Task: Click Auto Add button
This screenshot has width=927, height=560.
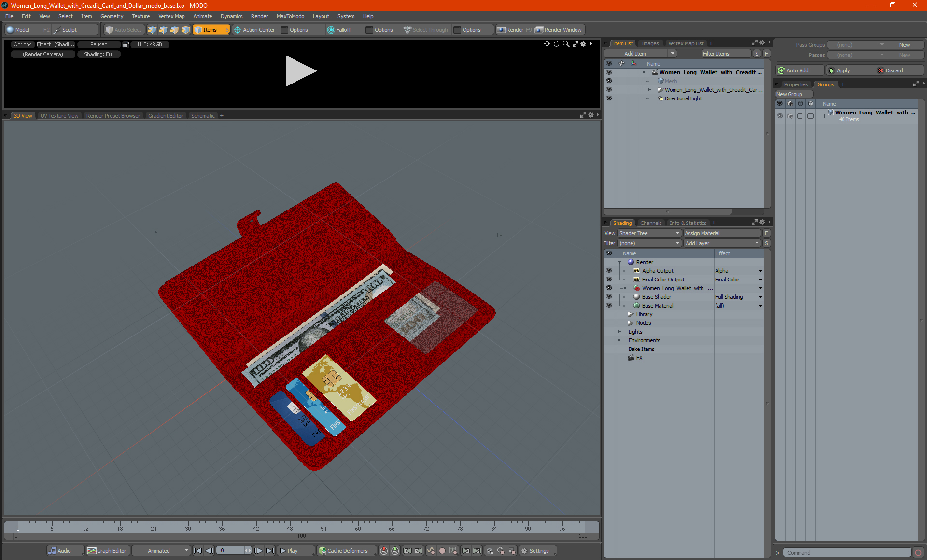Action: click(x=800, y=70)
